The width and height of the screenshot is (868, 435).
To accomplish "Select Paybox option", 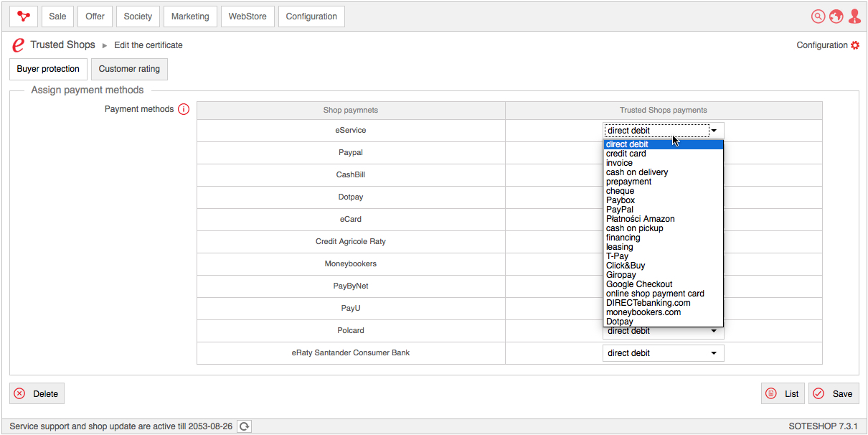I will point(664,200).
